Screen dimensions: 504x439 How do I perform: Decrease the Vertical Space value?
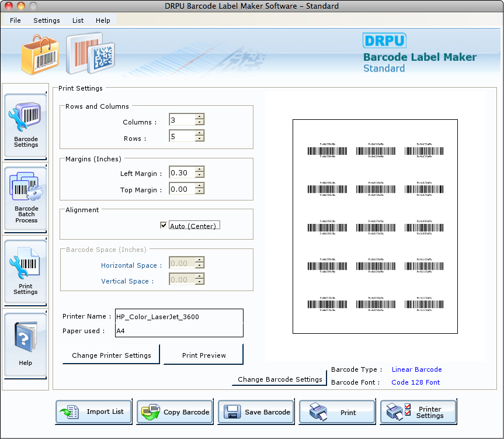[x=200, y=282]
